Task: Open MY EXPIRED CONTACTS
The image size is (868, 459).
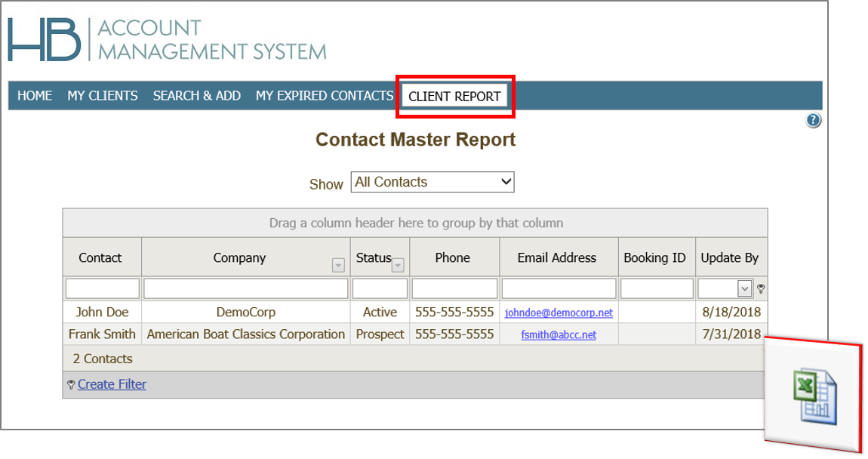Action: click(x=324, y=95)
